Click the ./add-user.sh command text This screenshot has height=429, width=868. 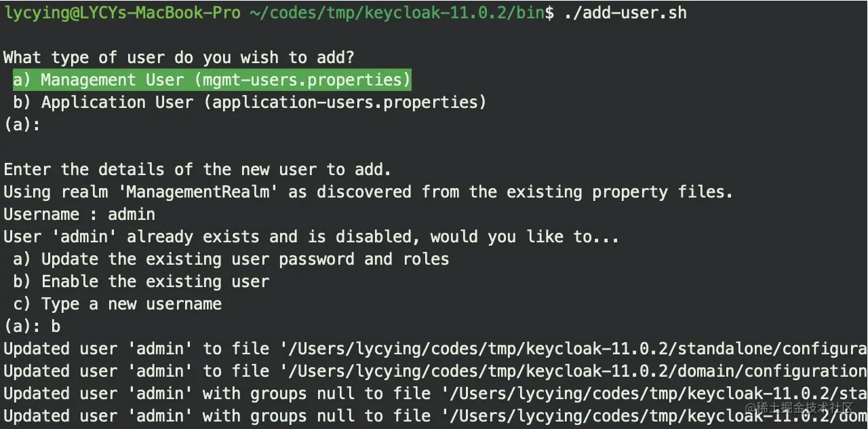tap(625, 13)
